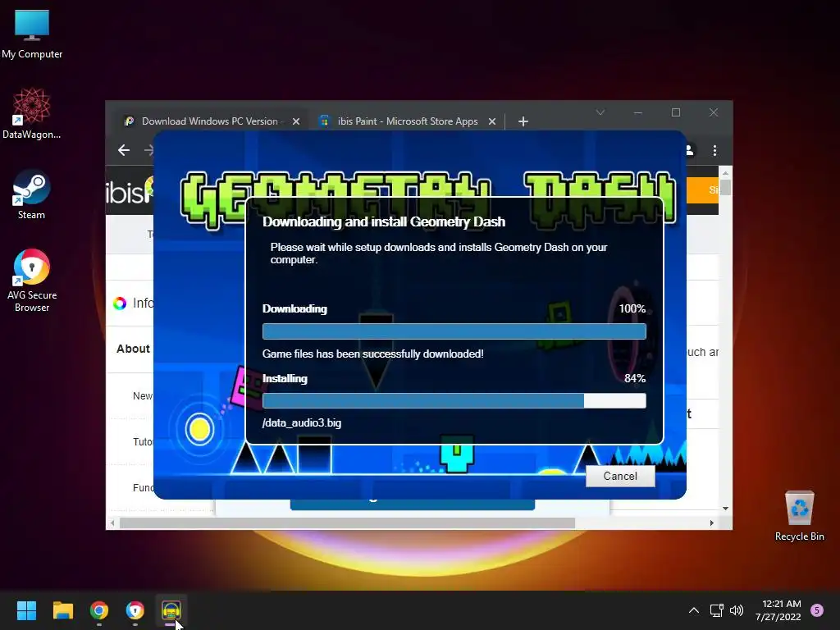Switch to Google Chrome in the taskbar

[x=99, y=610]
